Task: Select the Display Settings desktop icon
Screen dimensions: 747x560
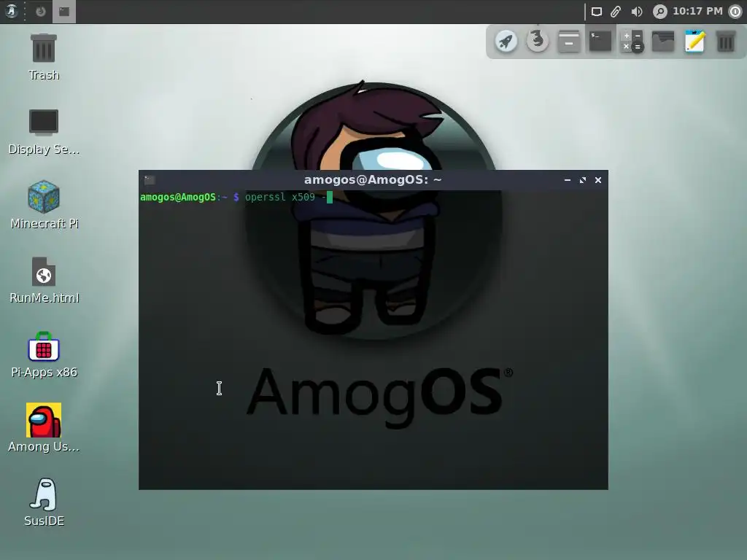Action: 44,132
